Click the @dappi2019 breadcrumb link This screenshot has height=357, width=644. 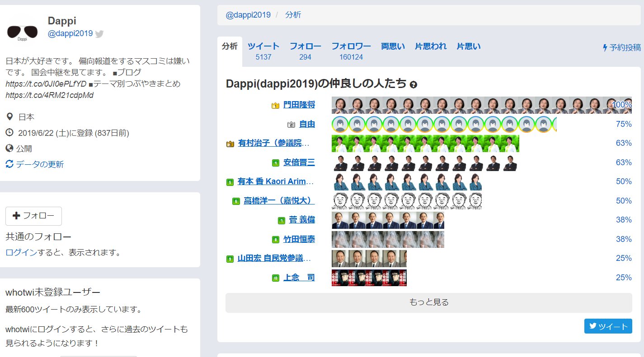pos(248,15)
